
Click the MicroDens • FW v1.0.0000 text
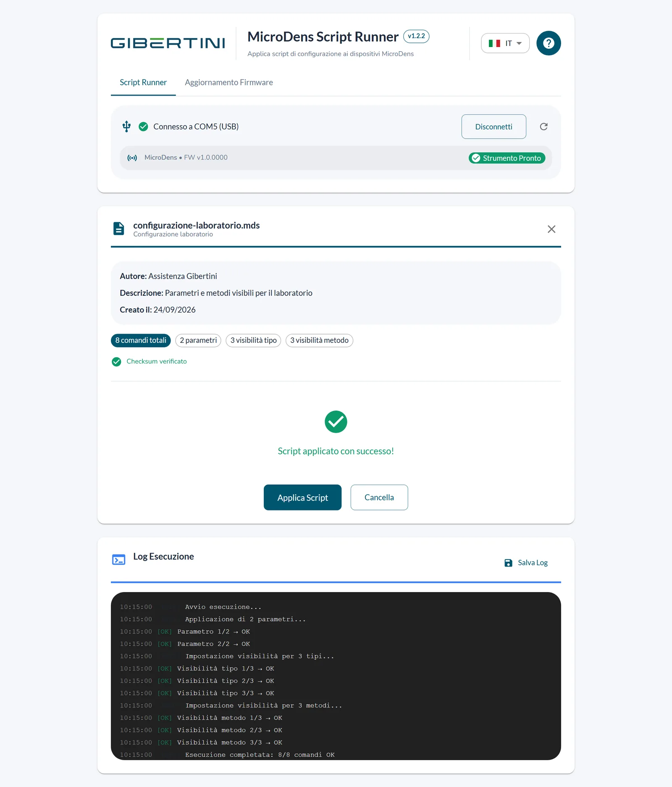click(186, 158)
